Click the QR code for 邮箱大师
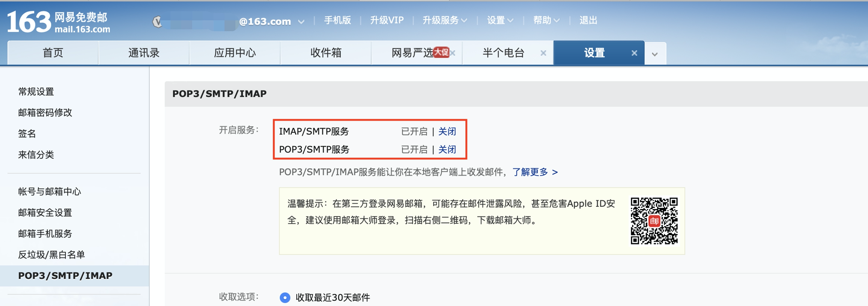 click(654, 221)
